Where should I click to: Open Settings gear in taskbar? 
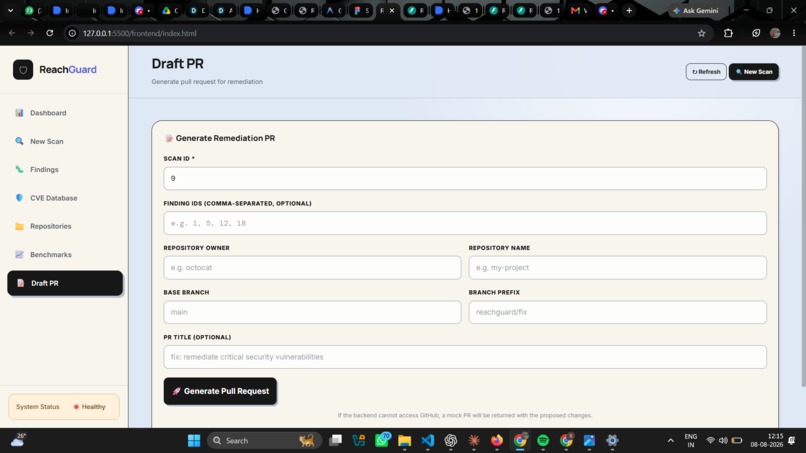612,441
